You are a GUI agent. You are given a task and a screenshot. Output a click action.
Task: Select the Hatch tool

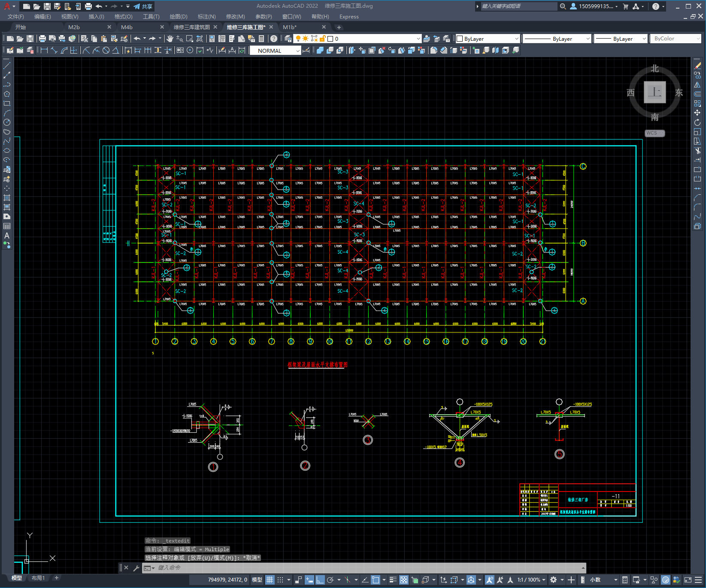(x=7, y=198)
